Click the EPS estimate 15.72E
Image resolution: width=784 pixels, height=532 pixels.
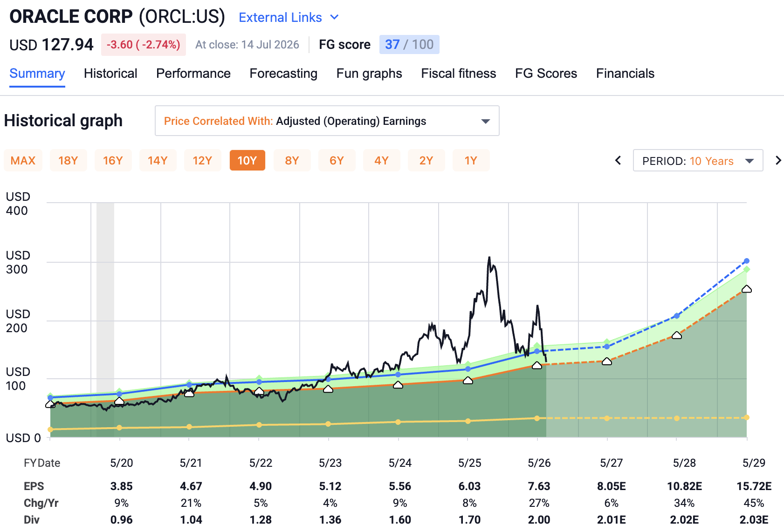tap(754, 486)
